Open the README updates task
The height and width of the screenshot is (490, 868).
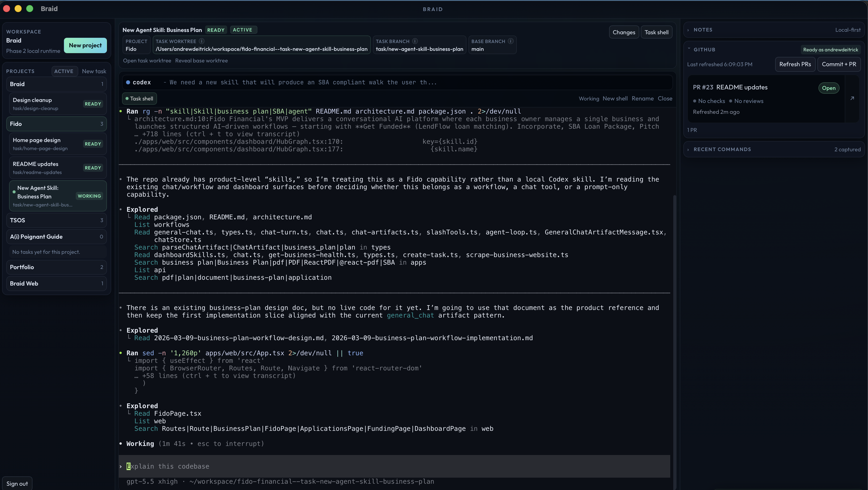pos(58,168)
